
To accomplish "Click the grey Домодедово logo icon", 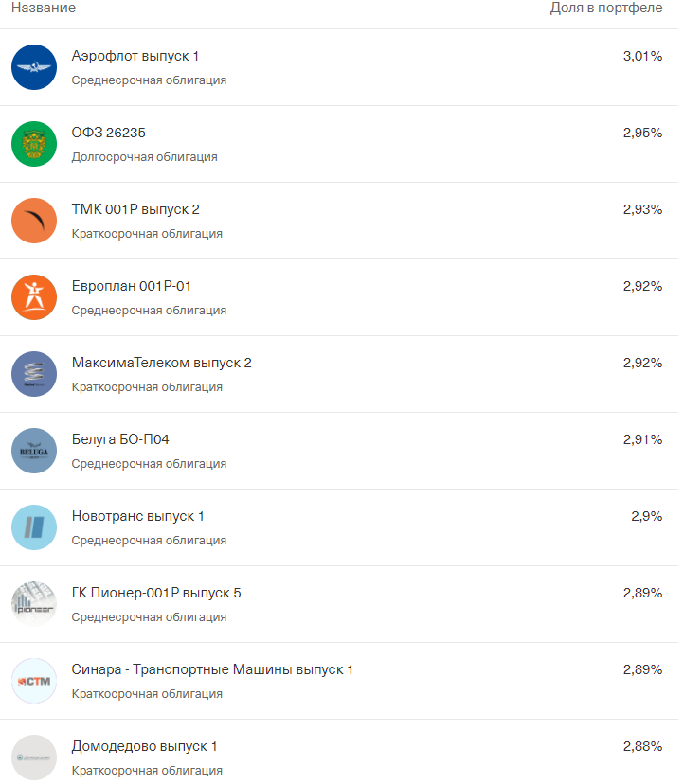I will pyautogui.click(x=34, y=757).
